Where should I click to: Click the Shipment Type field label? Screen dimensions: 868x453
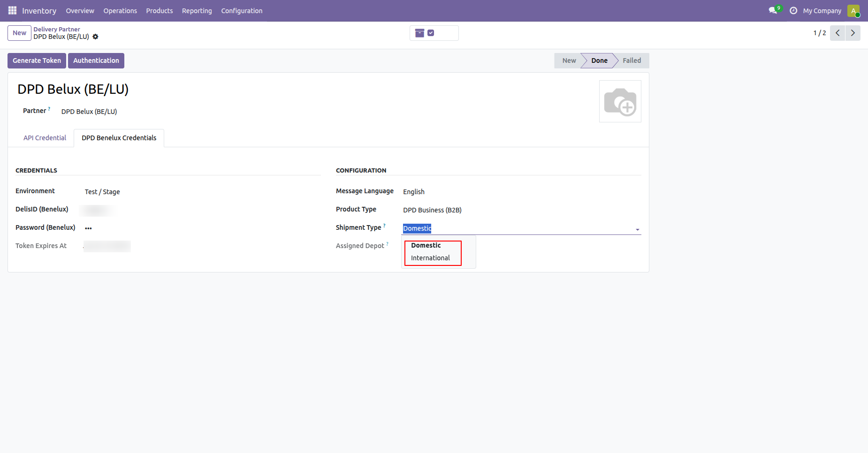[x=358, y=227]
